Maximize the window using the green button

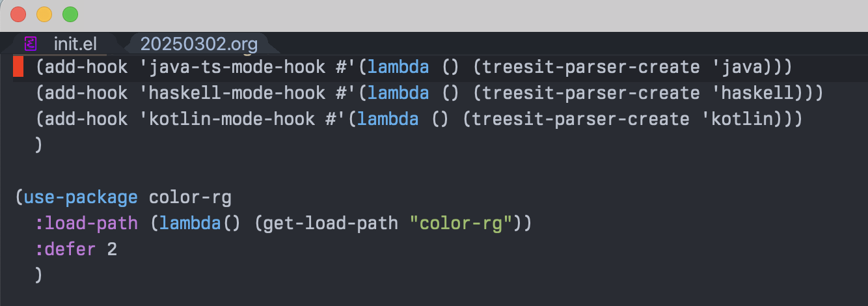70,14
